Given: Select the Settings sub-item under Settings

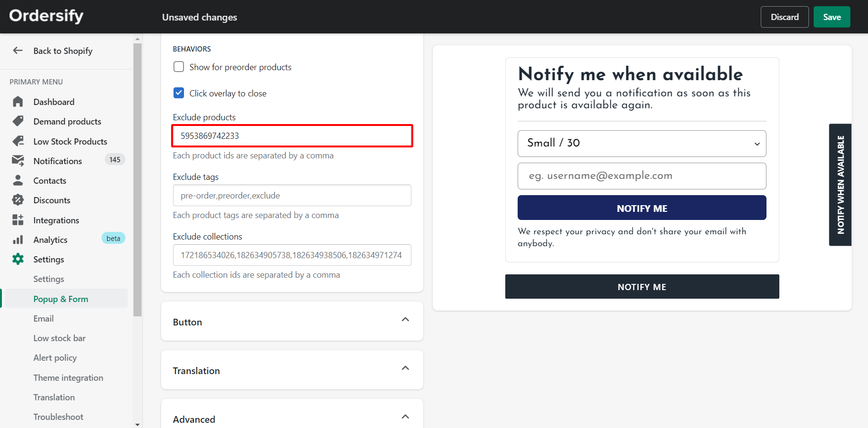Looking at the screenshot, I should [x=49, y=279].
